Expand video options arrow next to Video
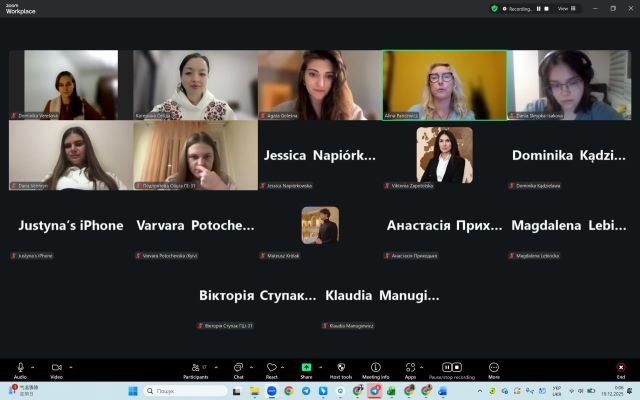 tap(71, 367)
